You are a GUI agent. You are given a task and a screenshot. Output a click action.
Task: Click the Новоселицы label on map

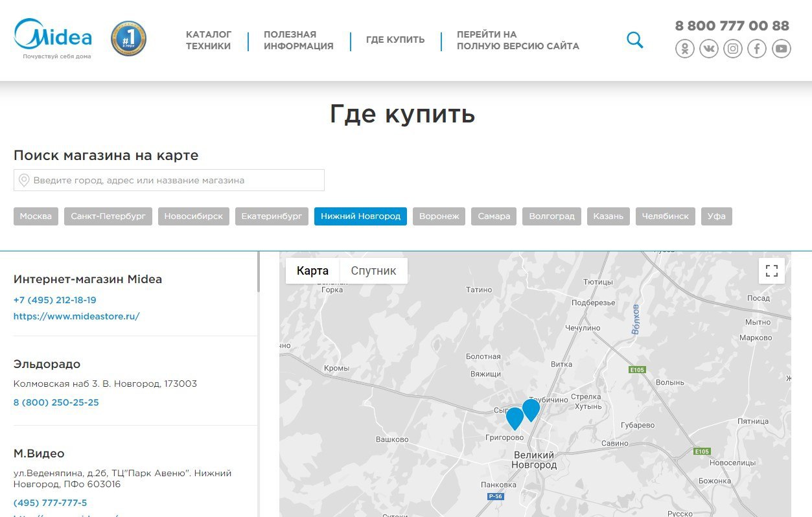click(733, 463)
